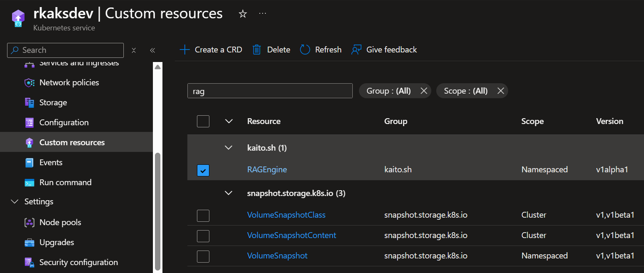Click the filter field containing 'rag'
644x273 pixels.
pos(270,91)
